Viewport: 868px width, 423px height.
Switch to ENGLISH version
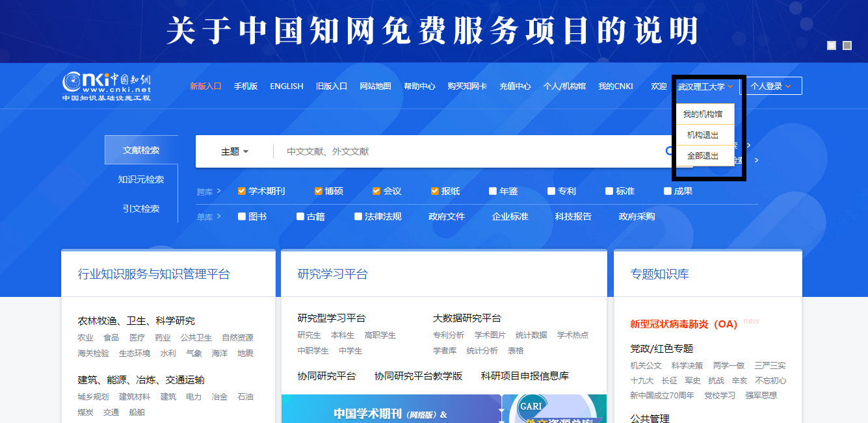click(287, 86)
